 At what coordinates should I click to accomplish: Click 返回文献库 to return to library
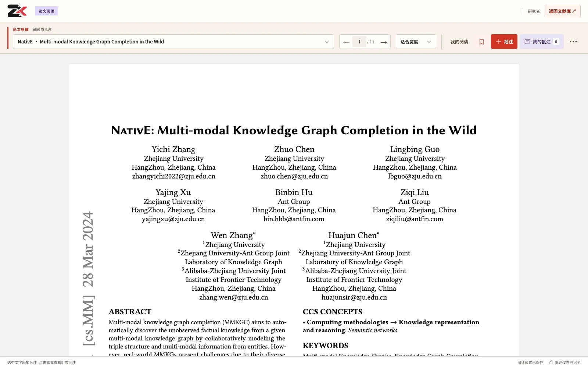(x=563, y=11)
